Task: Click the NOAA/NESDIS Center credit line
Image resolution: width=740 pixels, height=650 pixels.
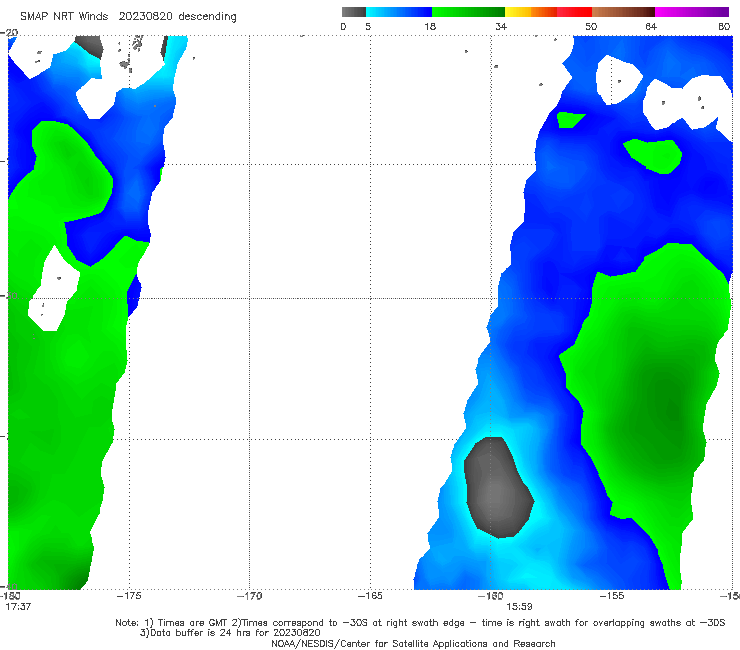Action: point(413,643)
